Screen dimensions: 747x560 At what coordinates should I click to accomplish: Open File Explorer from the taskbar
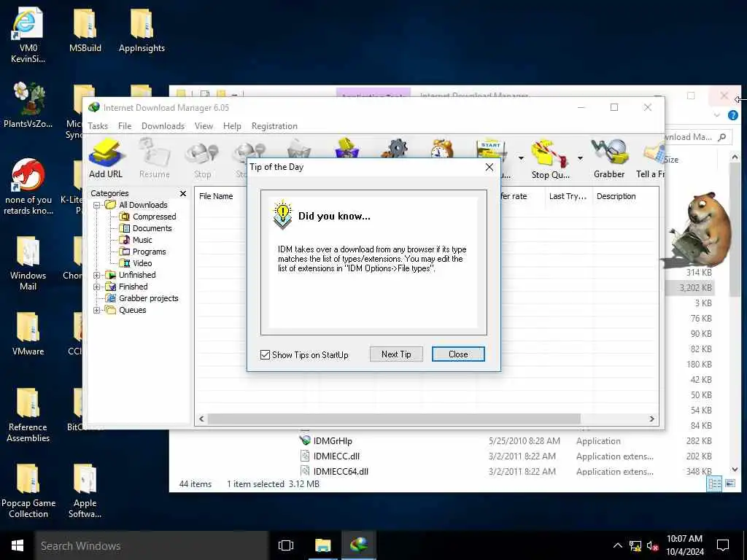click(322, 545)
